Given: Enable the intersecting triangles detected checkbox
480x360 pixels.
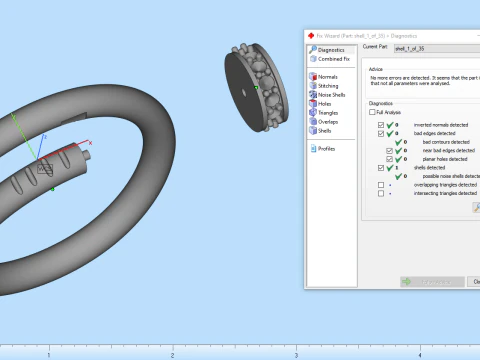Looking at the screenshot, I should [381, 193].
